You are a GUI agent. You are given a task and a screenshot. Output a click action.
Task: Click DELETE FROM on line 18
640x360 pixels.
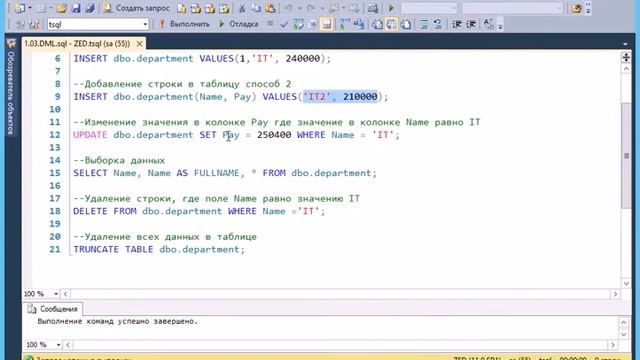pos(105,211)
